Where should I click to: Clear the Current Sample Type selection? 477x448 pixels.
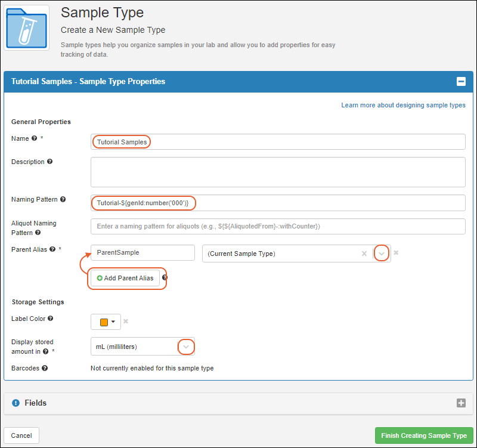pyautogui.click(x=364, y=254)
